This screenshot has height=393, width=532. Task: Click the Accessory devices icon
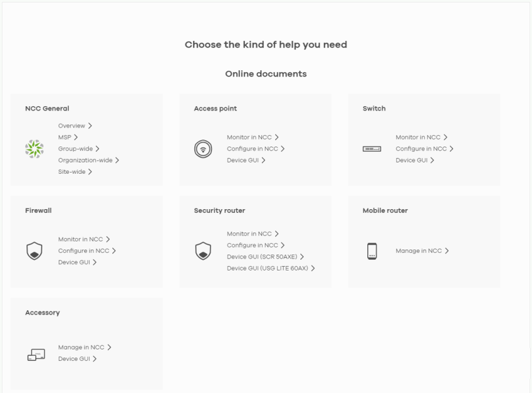[35, 353]
